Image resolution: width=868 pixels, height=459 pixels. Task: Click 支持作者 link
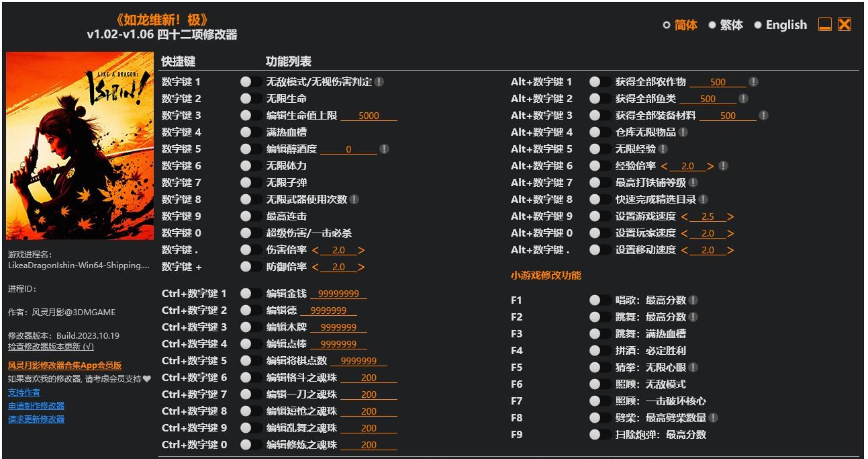pyautogui.click(x=24, y=392)
